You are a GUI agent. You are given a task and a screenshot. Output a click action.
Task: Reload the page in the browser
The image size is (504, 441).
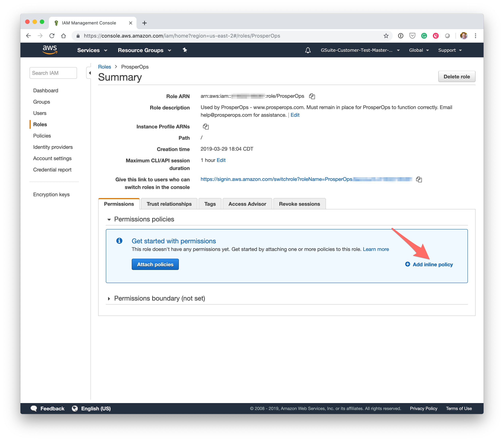pos(52,36)
